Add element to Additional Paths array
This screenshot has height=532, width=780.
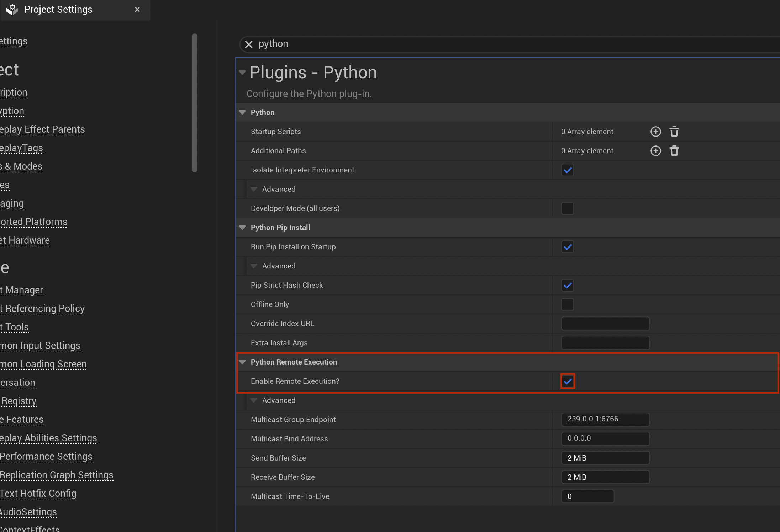656,150
